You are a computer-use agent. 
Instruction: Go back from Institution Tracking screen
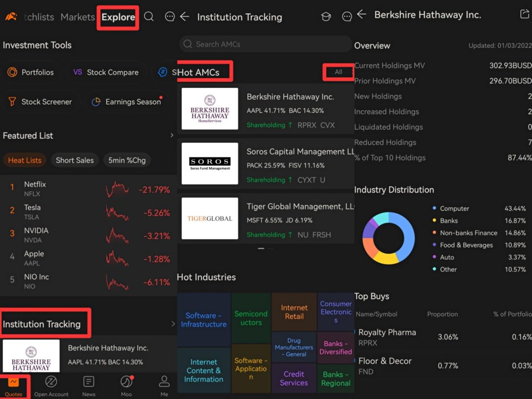pos(184,16)
